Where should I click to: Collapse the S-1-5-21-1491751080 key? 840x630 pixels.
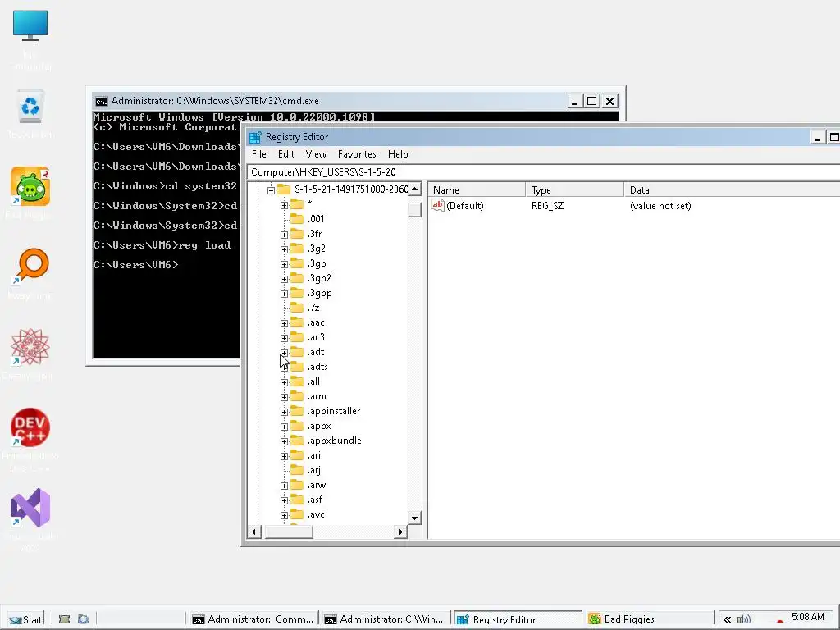271,190
